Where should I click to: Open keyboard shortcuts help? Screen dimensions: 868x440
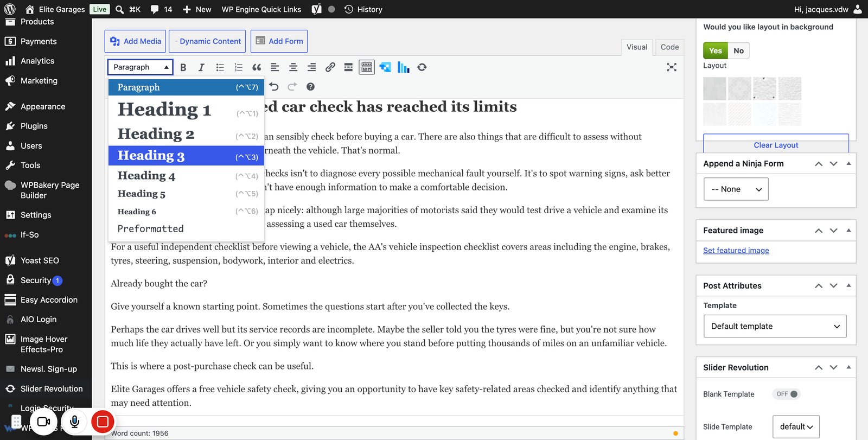310,87
